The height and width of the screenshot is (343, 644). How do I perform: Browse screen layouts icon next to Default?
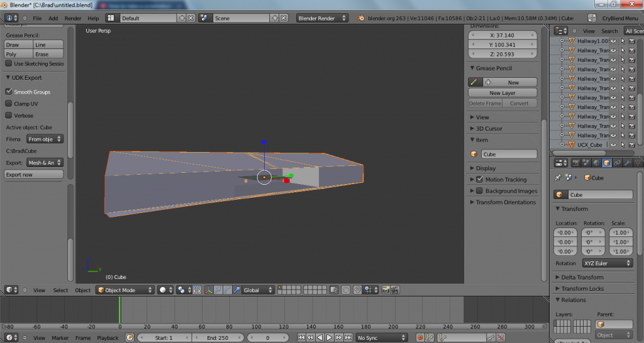[x=111, y=18]
